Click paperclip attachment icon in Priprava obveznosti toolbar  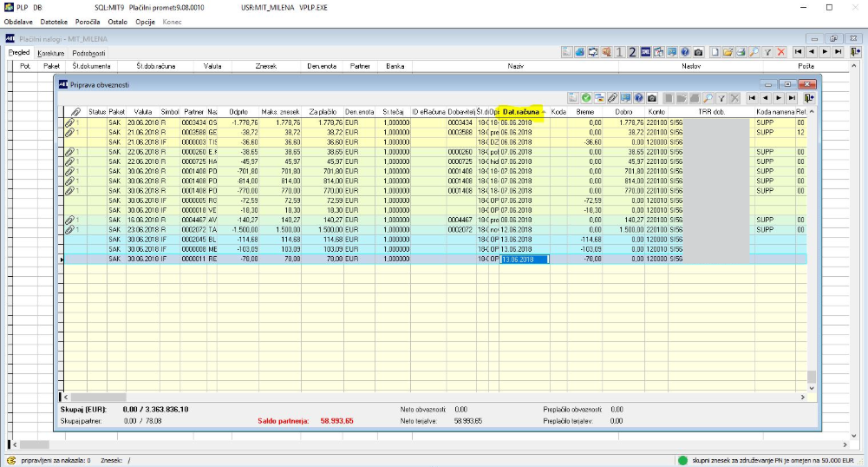pos(612,98)
